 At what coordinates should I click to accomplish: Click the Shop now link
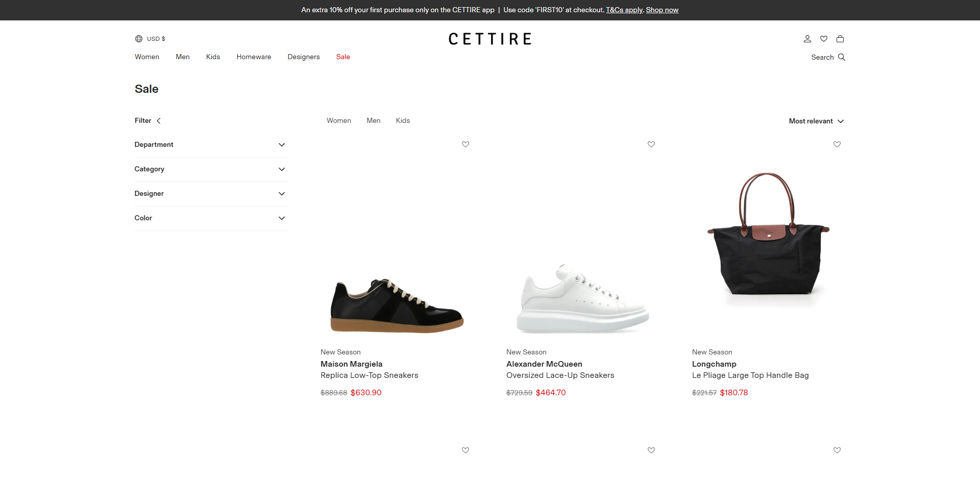662,10
